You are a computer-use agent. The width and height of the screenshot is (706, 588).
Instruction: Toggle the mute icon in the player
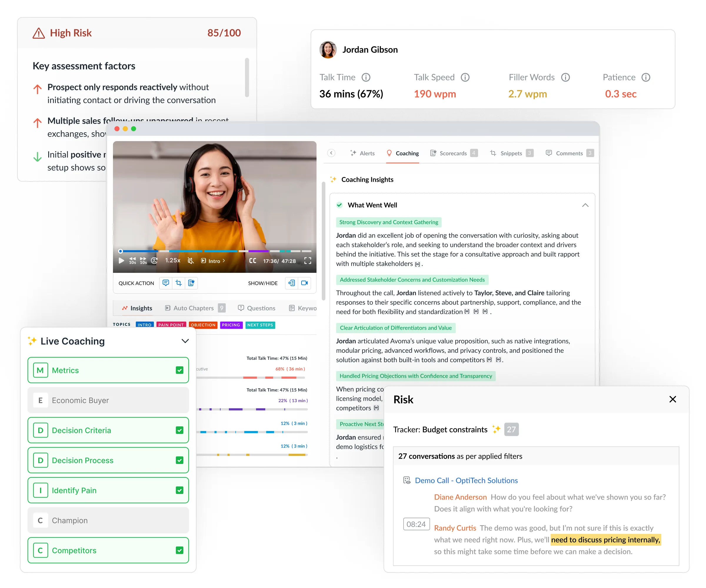(191, 260)
